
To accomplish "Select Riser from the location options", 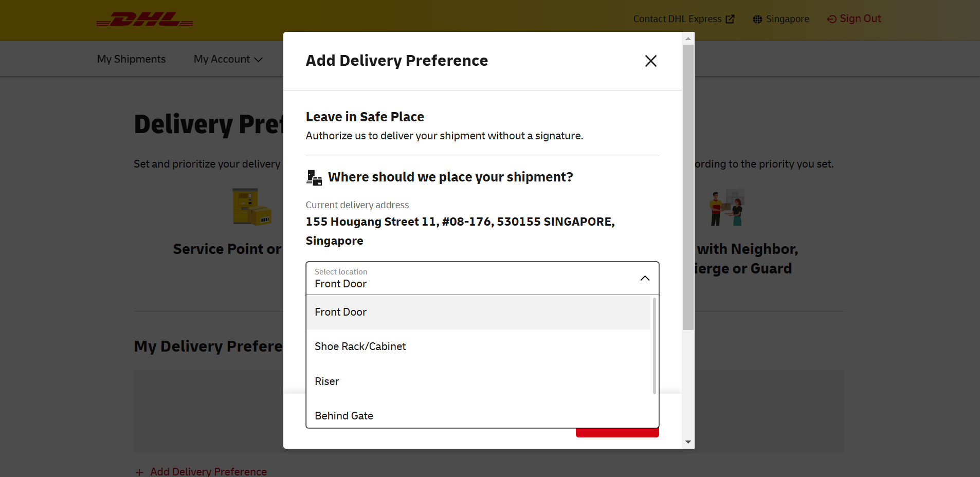I will click(327, 381).
